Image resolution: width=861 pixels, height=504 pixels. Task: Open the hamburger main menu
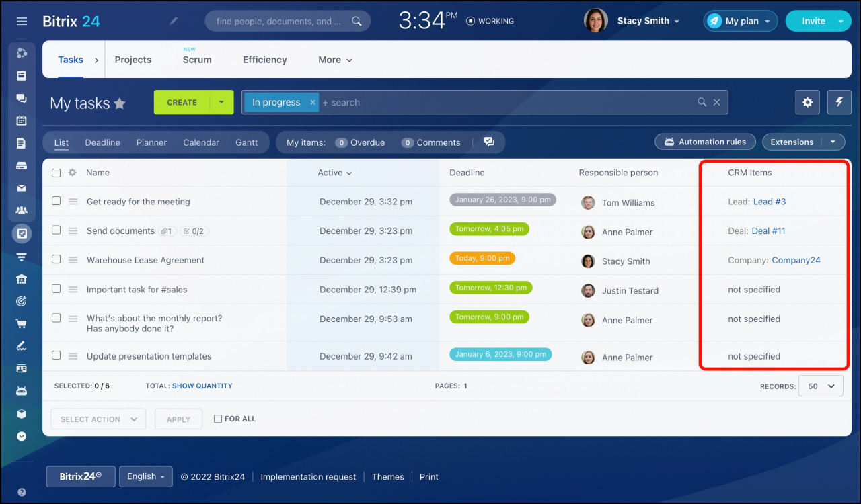[x=22, y=22]
